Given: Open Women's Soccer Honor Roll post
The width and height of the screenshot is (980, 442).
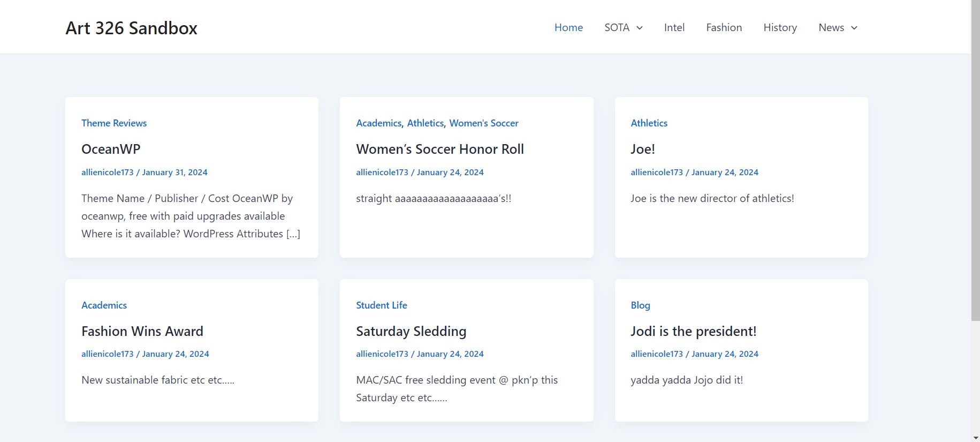Looking at the screenshot, I should 439,149.
